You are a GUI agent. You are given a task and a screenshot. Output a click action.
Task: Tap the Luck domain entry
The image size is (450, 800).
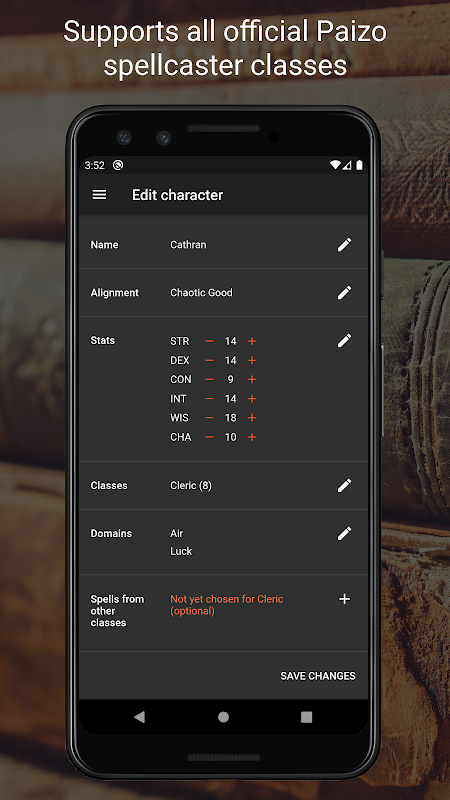click(181, 552)
